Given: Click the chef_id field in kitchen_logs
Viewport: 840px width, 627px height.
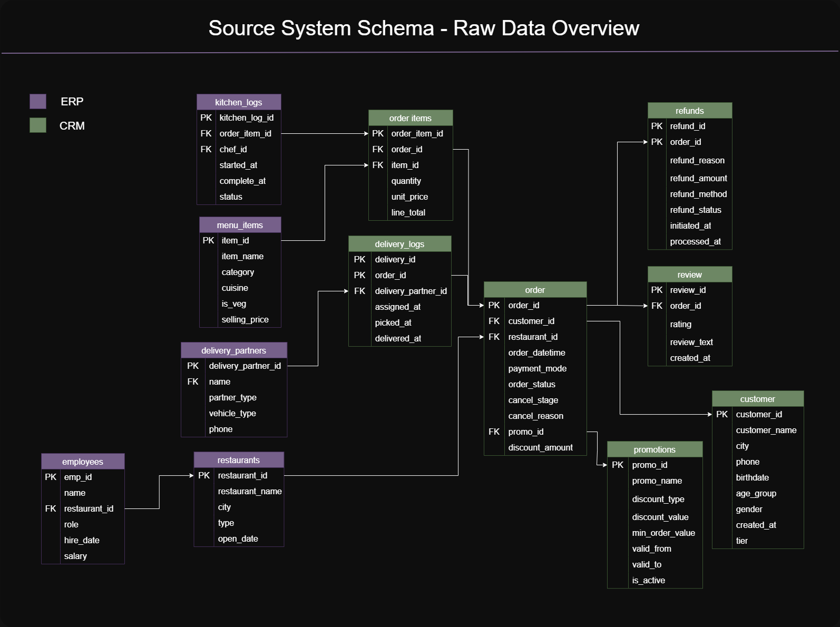Looking at the screenshot, I should [x=233, y=149].
